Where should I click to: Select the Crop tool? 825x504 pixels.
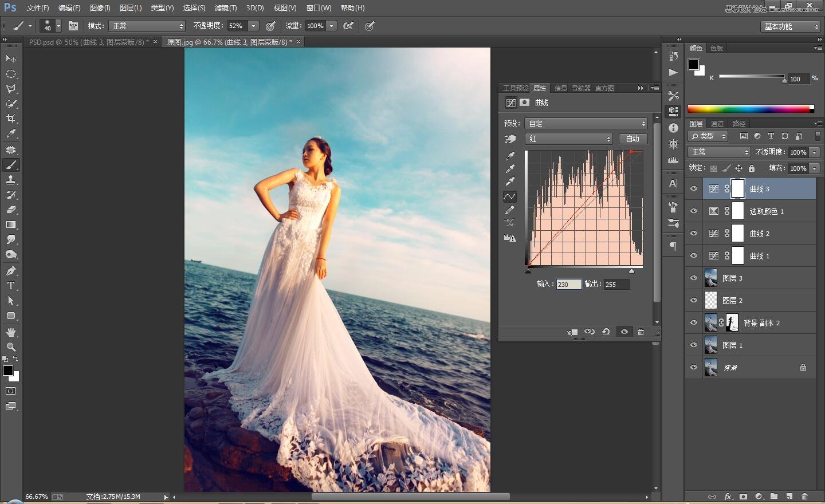[x=11, y=119]
